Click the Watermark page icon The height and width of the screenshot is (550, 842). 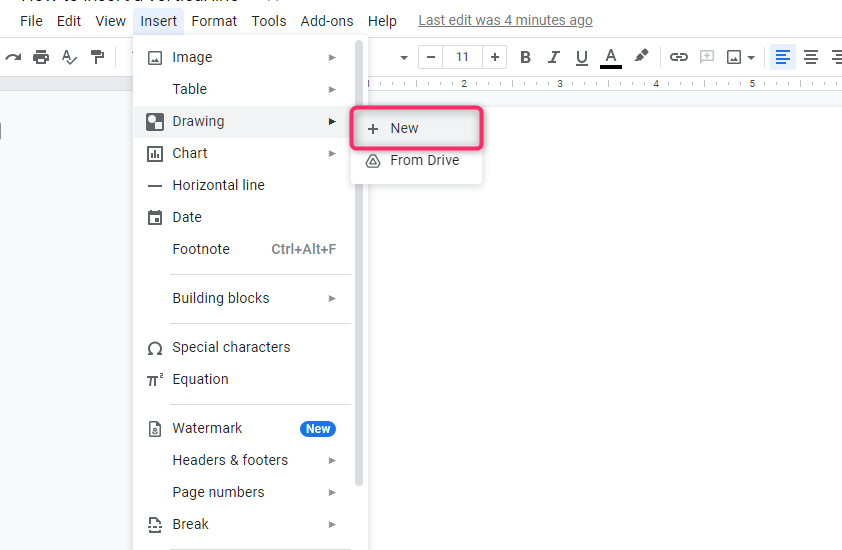tap(155, 429)
